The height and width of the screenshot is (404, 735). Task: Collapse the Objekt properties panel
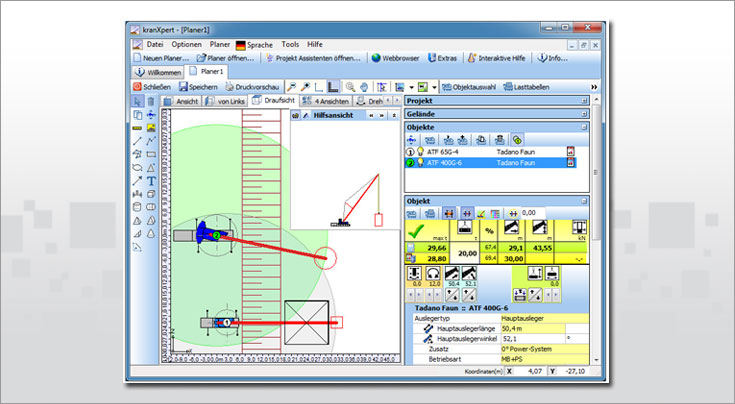tap(584, 201)
